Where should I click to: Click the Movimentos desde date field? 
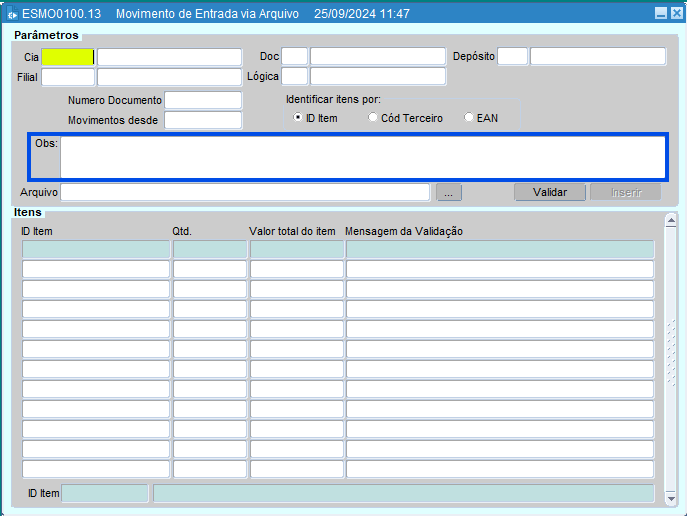[x=203, y=120]
